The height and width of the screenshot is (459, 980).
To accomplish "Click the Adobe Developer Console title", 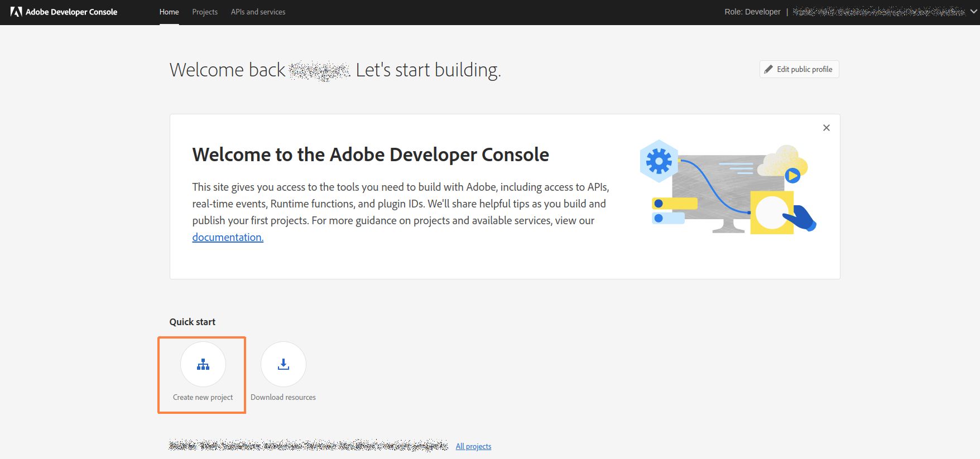I will pyautogui.click(x=71, y=12).
